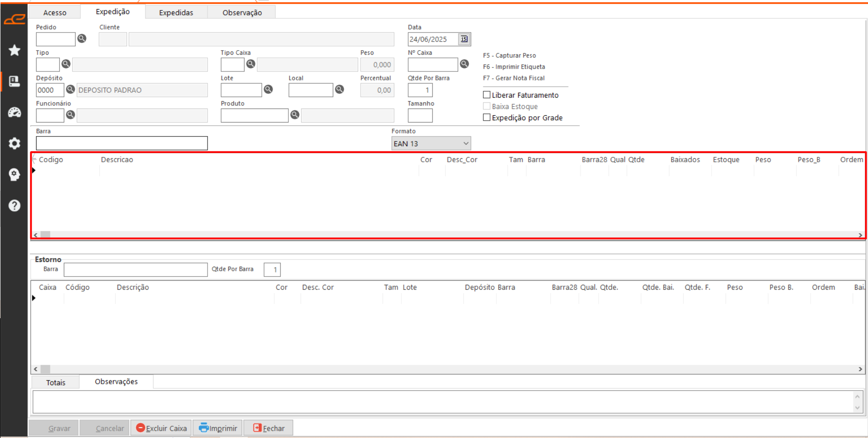Switch to the Expedidas tab
The height and width of the screenshot is (438, 868).
click(x=176, y=13)
